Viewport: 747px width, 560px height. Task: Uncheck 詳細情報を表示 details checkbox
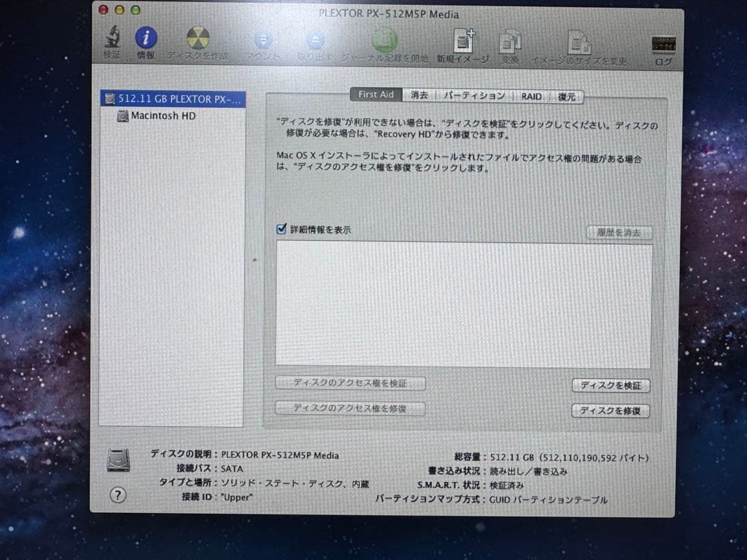[282, 229]
